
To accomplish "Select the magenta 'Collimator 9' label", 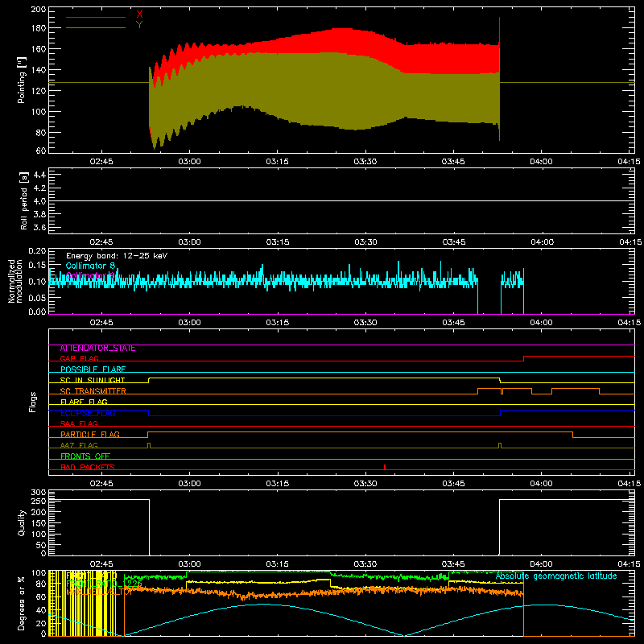I will click(x=90, y=275).
